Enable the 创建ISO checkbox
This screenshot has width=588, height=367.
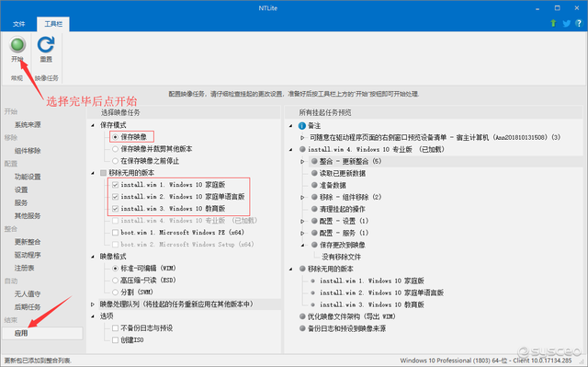(x=116, y=340)
